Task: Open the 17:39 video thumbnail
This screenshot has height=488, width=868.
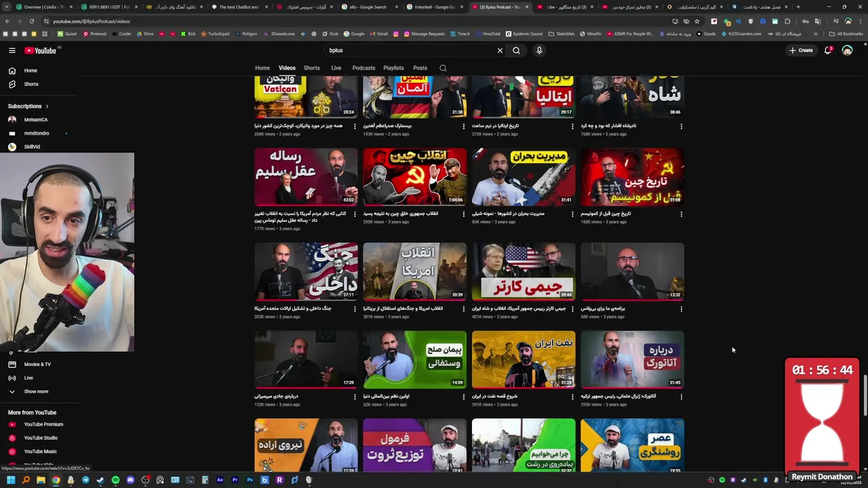Action: pos(306,359)
